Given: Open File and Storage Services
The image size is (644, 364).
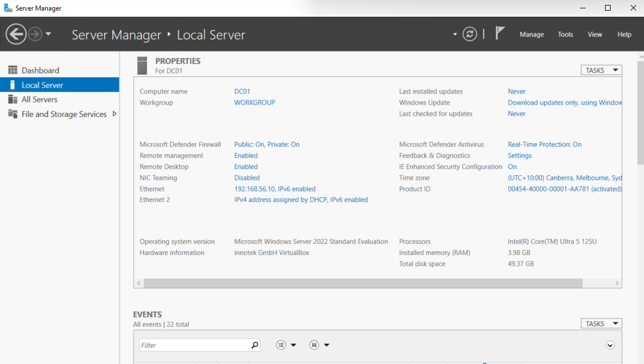Looking at the screenshot, I should click(x=64, y=114).
